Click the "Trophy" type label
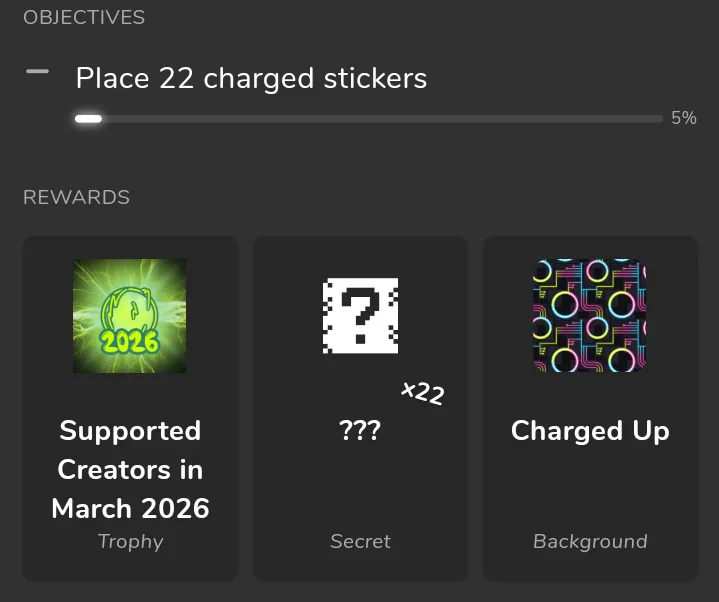This screenshot has width=719, height=602. 130,542
